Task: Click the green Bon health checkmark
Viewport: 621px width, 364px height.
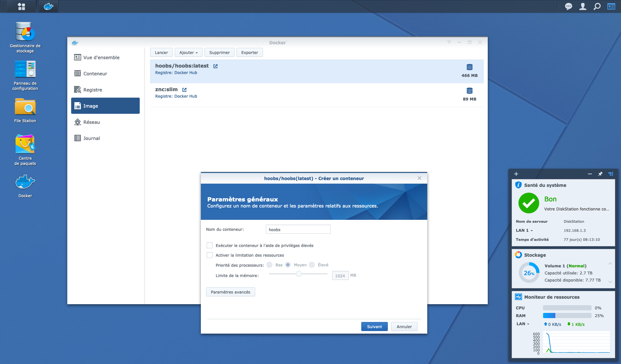Action: [x=529, y=203]
